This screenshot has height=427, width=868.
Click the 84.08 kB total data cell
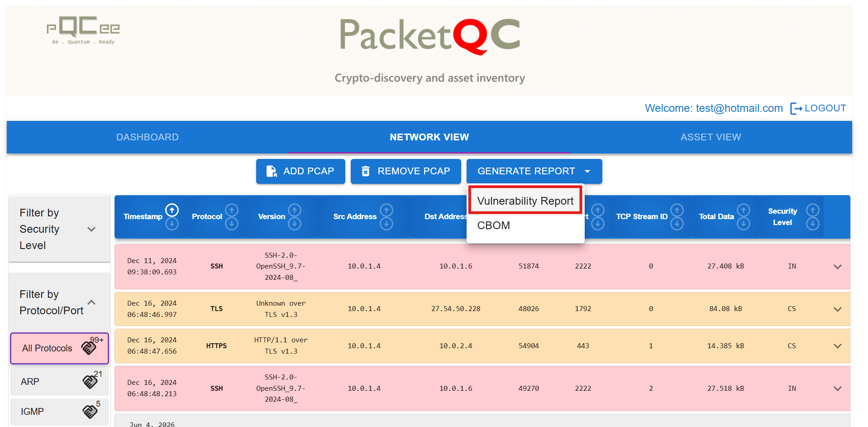pyautogui.click(x=725, y=309)
